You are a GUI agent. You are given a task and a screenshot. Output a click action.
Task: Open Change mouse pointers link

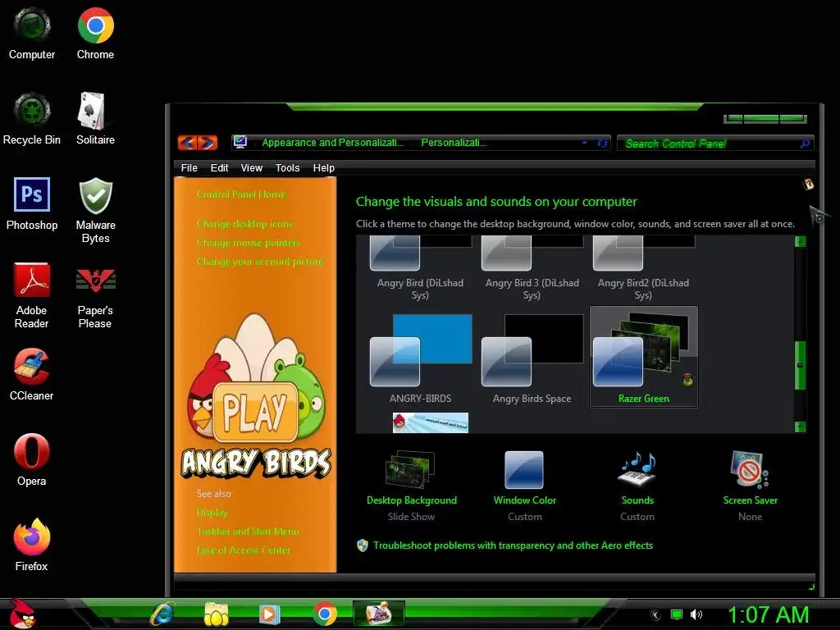coord(249,243)
